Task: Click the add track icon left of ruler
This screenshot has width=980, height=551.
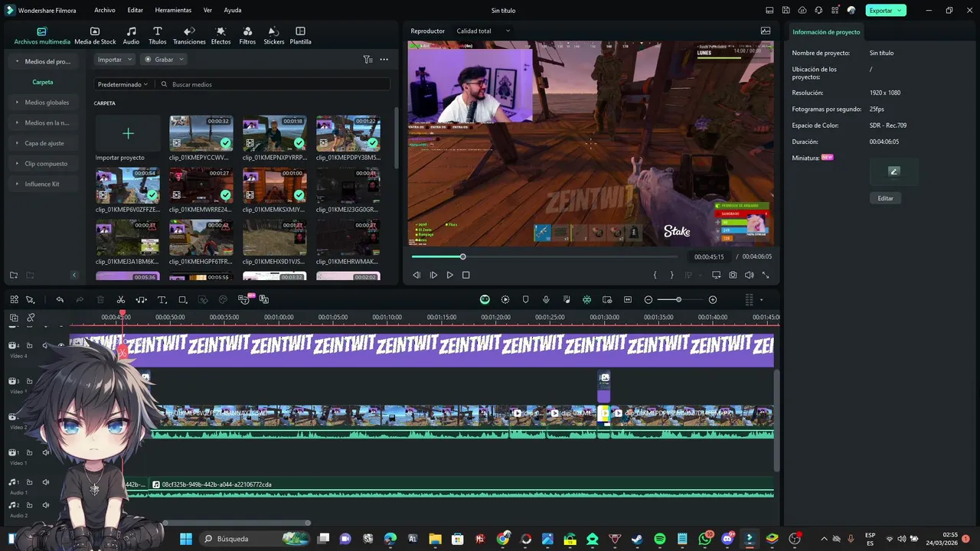Action: 14,318
